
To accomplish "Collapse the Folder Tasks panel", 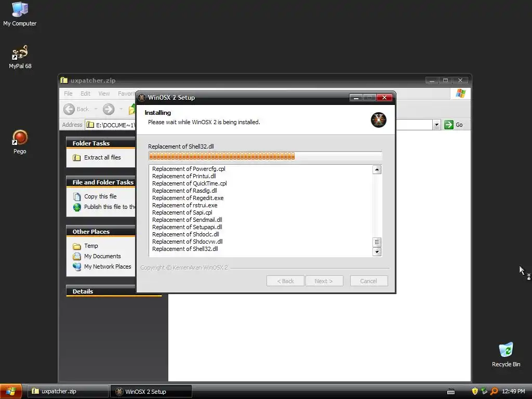I will coord(100,143).
